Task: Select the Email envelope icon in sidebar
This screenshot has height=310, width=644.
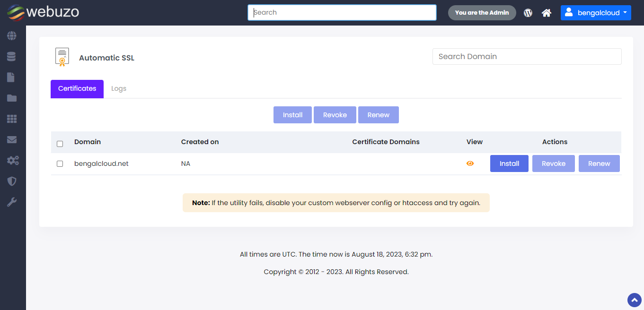Action: click(12, 139)
